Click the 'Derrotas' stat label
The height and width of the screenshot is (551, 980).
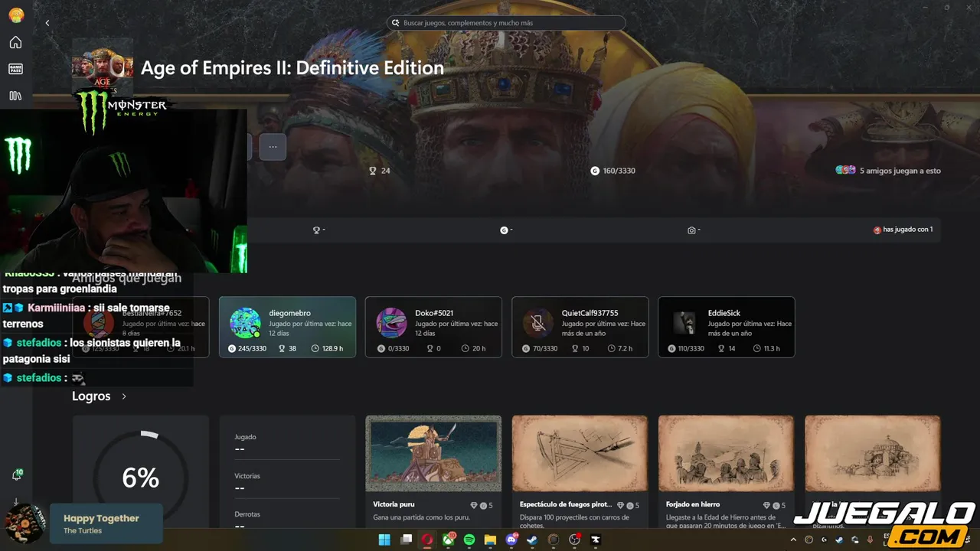tap(247, 515)
